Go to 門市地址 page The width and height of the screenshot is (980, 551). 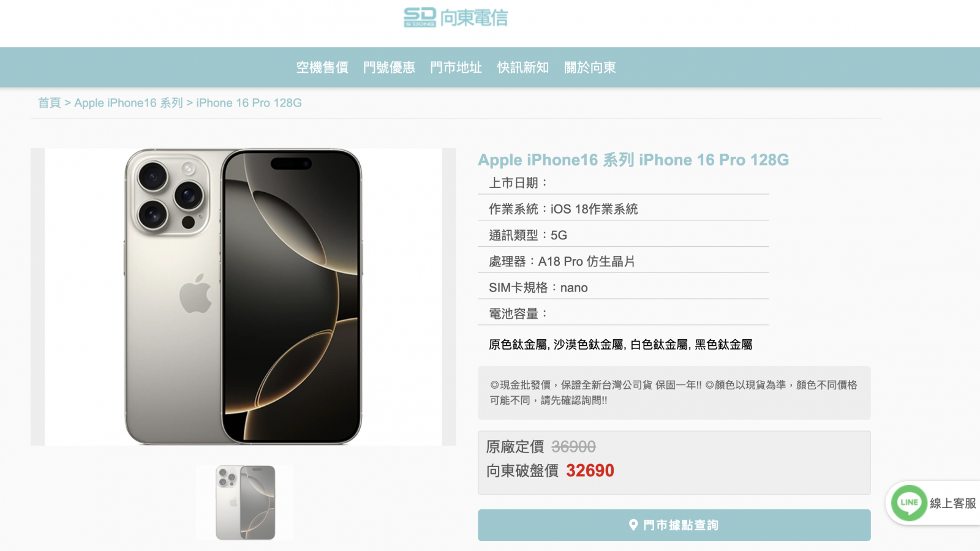456,67
